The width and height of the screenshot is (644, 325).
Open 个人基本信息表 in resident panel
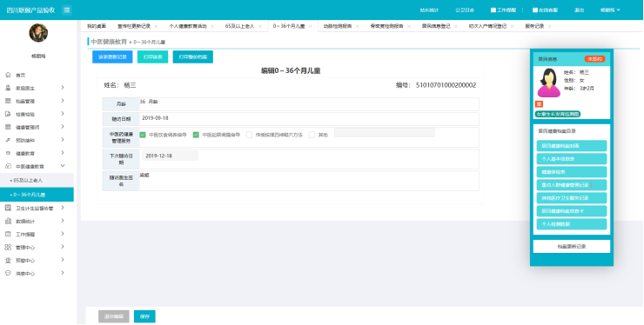[x=572, y=159]
